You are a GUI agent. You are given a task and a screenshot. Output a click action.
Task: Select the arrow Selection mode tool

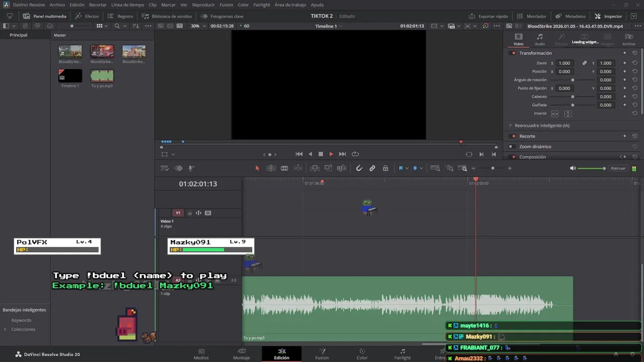(257, 168)
